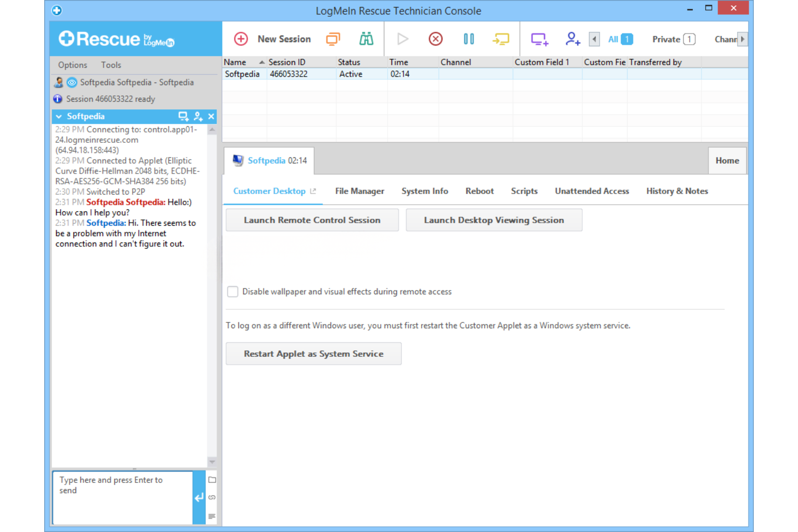
Task: Switch to the System Info tab
Action: pos(425,191)
